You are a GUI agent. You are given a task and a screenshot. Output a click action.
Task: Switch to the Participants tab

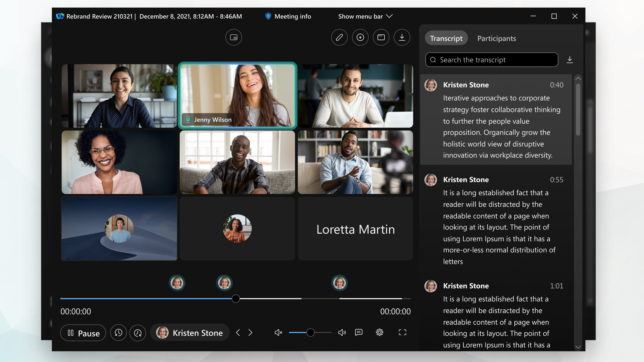[497, 38]
